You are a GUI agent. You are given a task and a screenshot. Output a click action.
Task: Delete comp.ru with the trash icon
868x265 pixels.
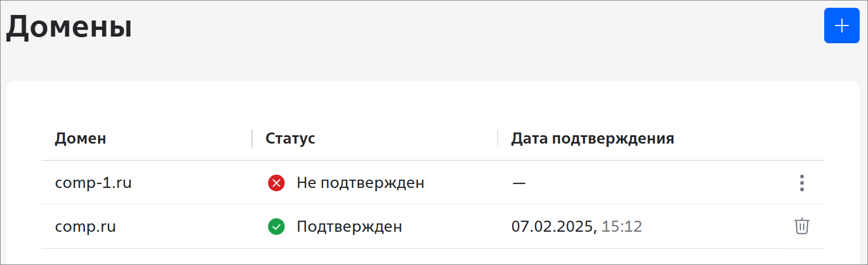pos(802,226)
